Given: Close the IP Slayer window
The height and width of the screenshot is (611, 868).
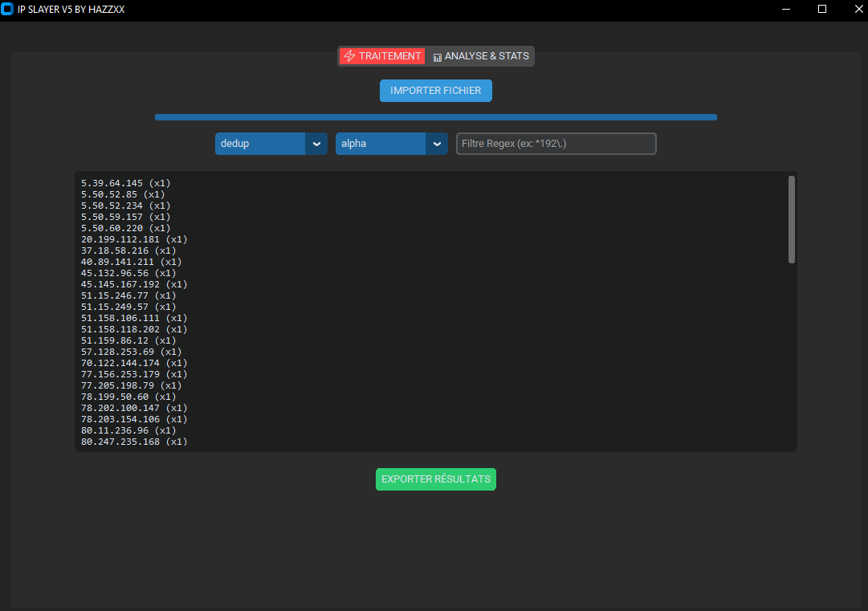Looking at the screenshot, I should pos(858,10).
